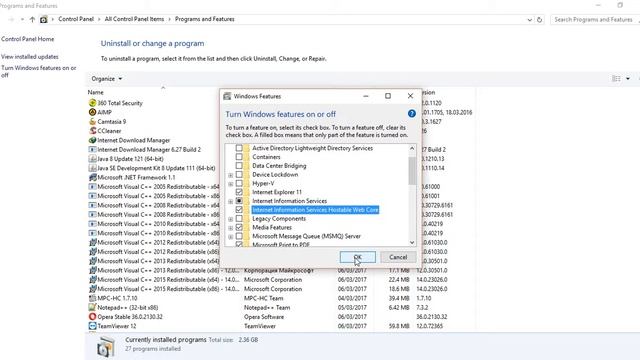Click the folder icon beside Containers
Viewport: 640px width, 360px height.
click(247, 157)
